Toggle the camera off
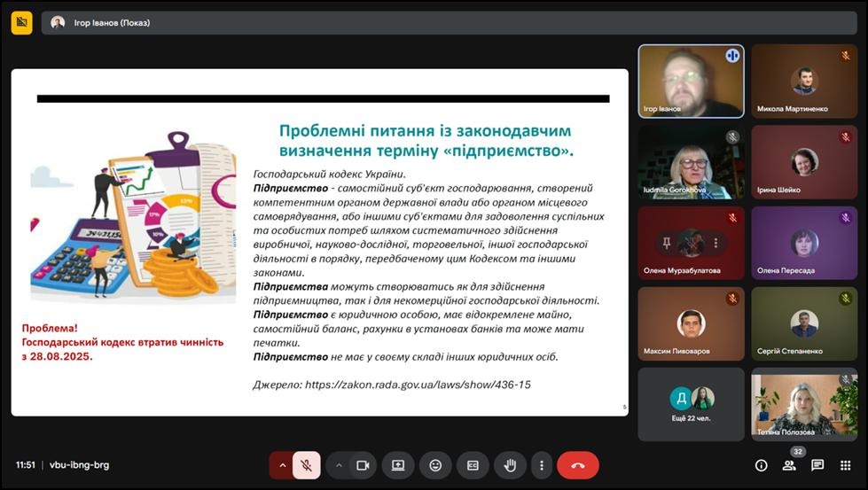Screen dimensions: 868x490 363,465
